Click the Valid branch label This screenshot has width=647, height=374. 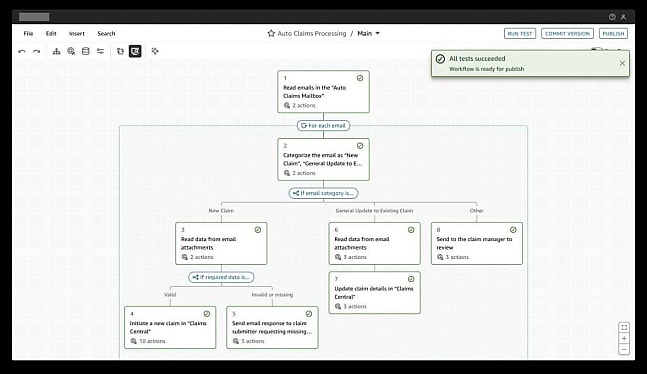tap(170, 295)
